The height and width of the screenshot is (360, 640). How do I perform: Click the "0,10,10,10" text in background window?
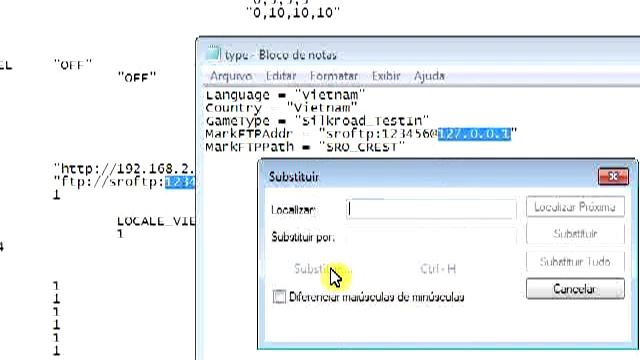click(x=293, y=13)
